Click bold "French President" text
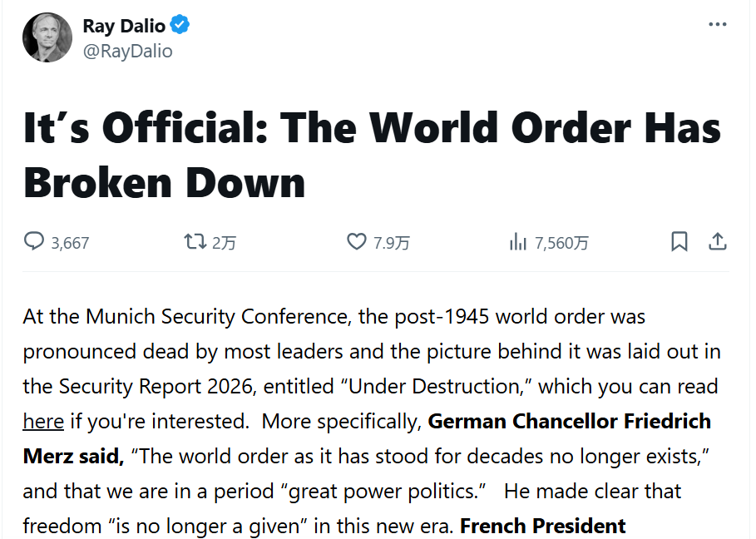Screen dimensions: 756x539 (x=542, y=527)
